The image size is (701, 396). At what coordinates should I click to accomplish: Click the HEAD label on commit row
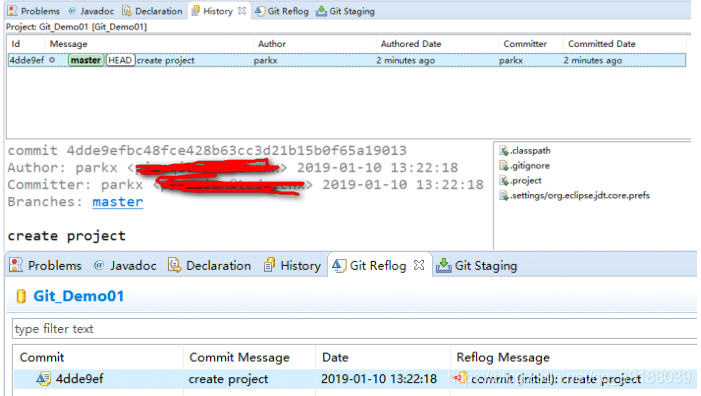click(x=120, y=60)
